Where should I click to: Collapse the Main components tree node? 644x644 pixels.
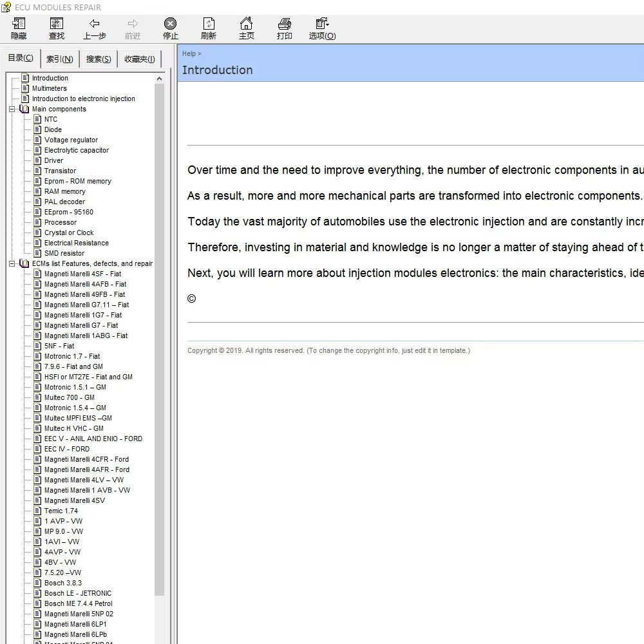click(x=12, y=109)
